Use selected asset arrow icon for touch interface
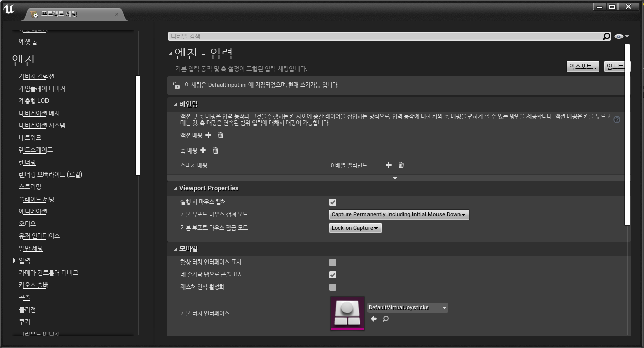644x348 pixels. (373, 319)
